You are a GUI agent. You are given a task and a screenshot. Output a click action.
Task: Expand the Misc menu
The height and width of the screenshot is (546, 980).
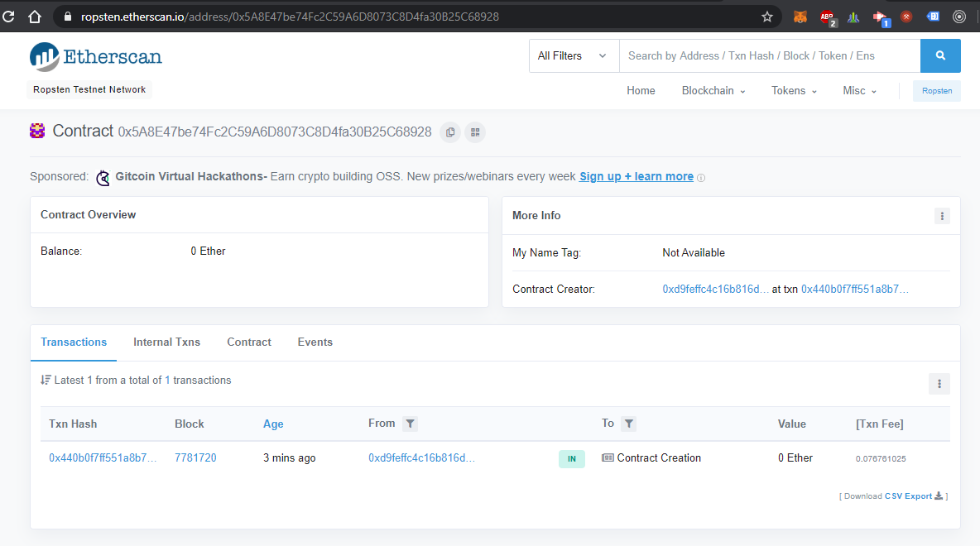(859, 90)
